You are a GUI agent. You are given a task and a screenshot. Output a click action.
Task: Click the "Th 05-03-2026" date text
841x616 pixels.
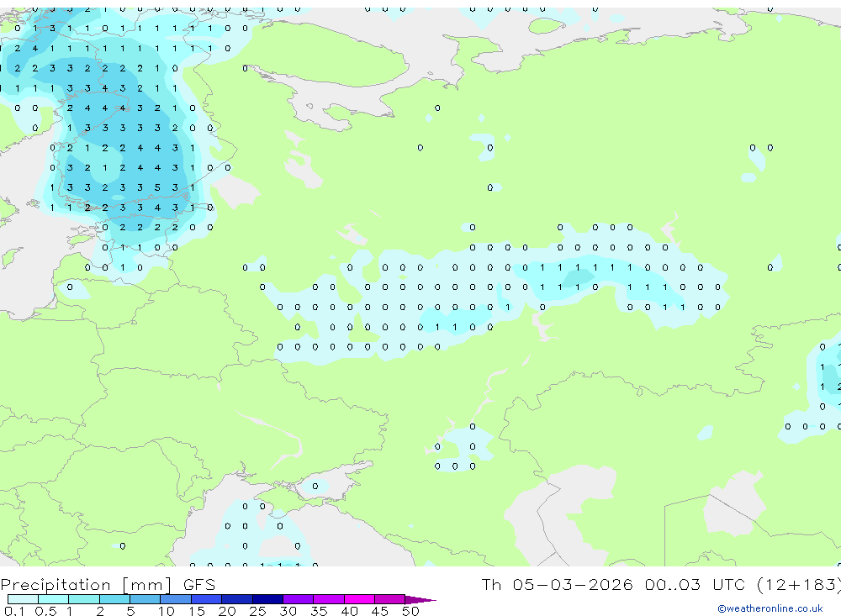pyautogui.click(x=557, y=584)
